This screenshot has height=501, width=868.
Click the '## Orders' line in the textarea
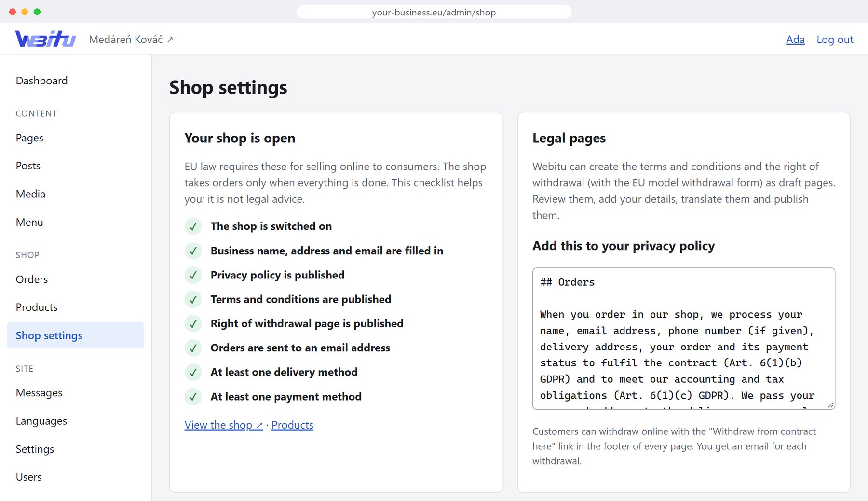tap(568, 282)
